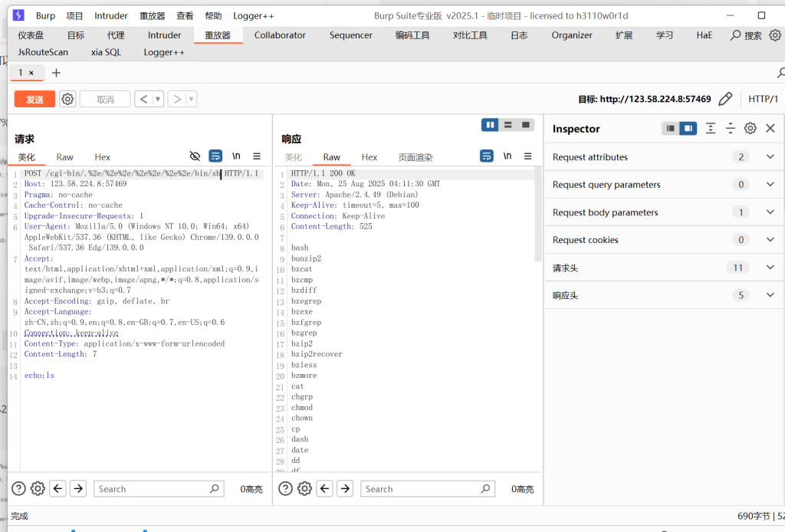Jump to next match in request search
This screenshot has width=785, height=532.
(79, 488)
